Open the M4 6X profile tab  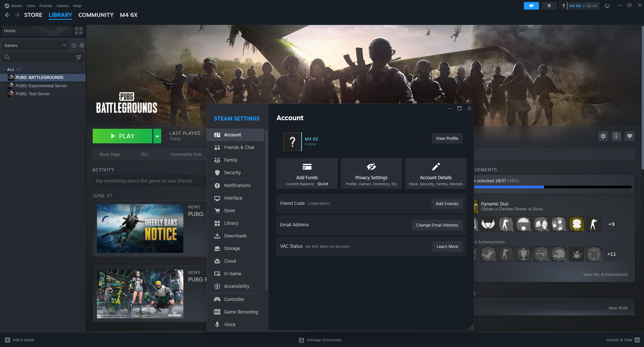pyautogui.click(x=129, y=15)
